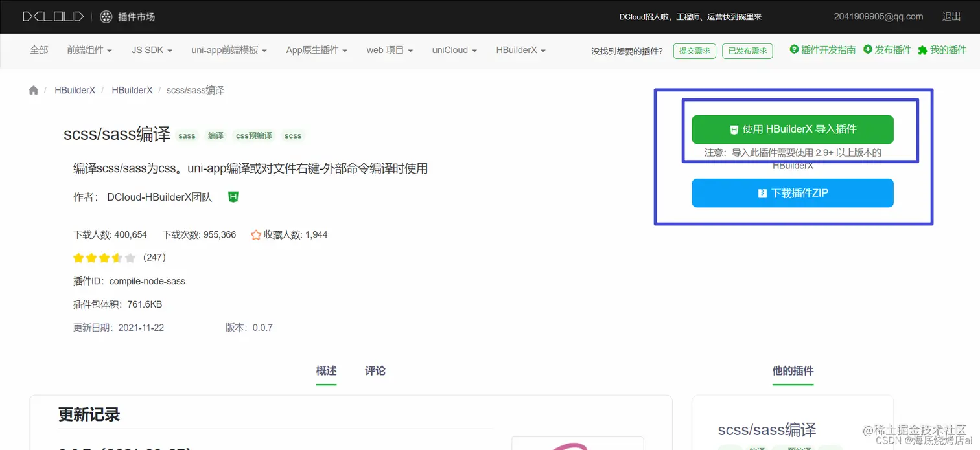
Task: Click the 提交需求 button
Action: coord(694,50)
